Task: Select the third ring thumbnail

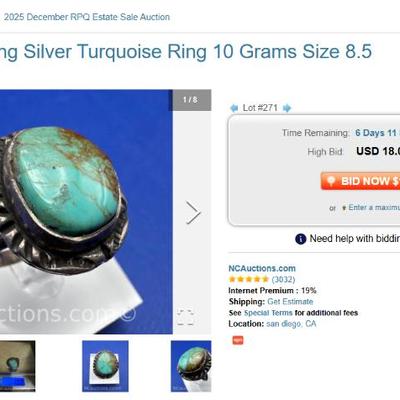Action: [191, 366]
